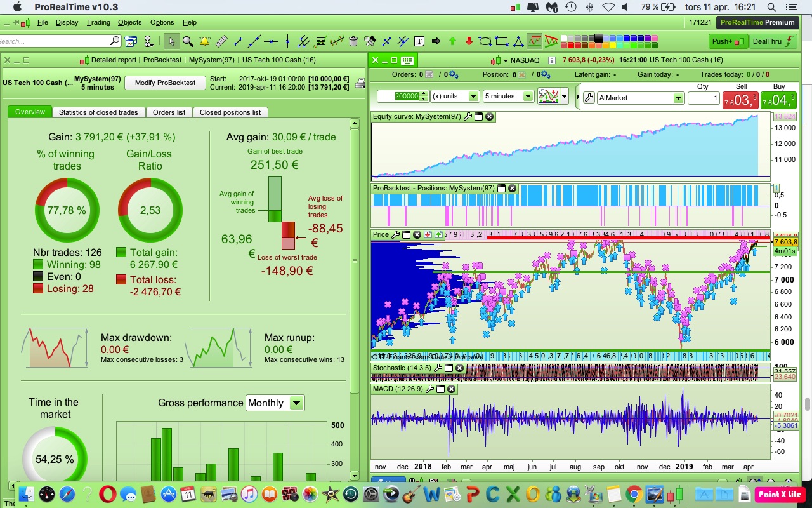This screenshot has width=812, height=508.
Task: Open Stochastic indicator settings wrench
Action: 438,368
